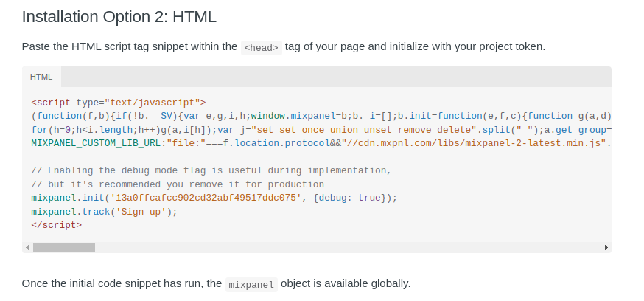Screen dimensions: 644x301
Task: Click the inline mixpanel code word below snippet
Action: tap(251, 284)
